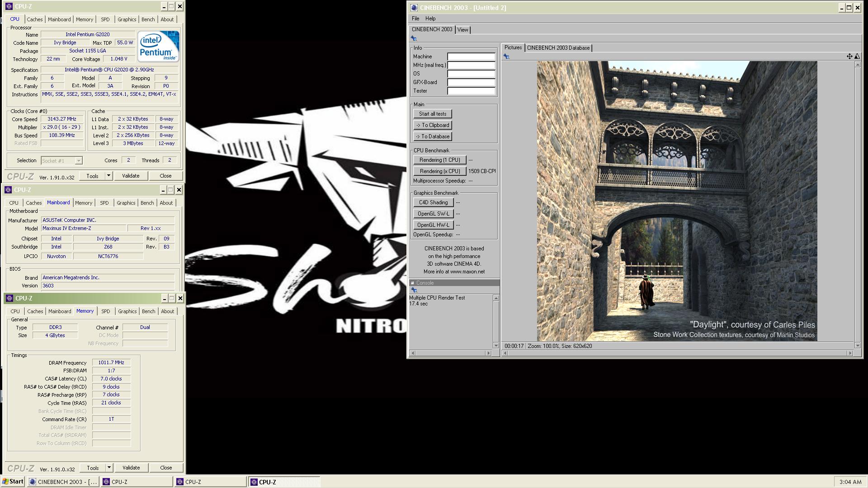Click the Maximus IV Extreme-Z model field
868x488 pixels.
[84, 229]
